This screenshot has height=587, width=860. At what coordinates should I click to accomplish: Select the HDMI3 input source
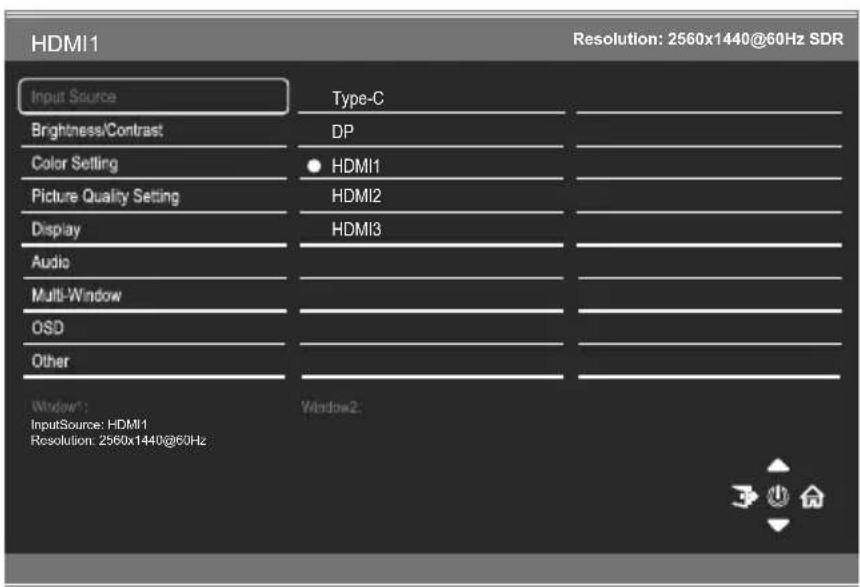pyautogui.click(x=431, y=229)
